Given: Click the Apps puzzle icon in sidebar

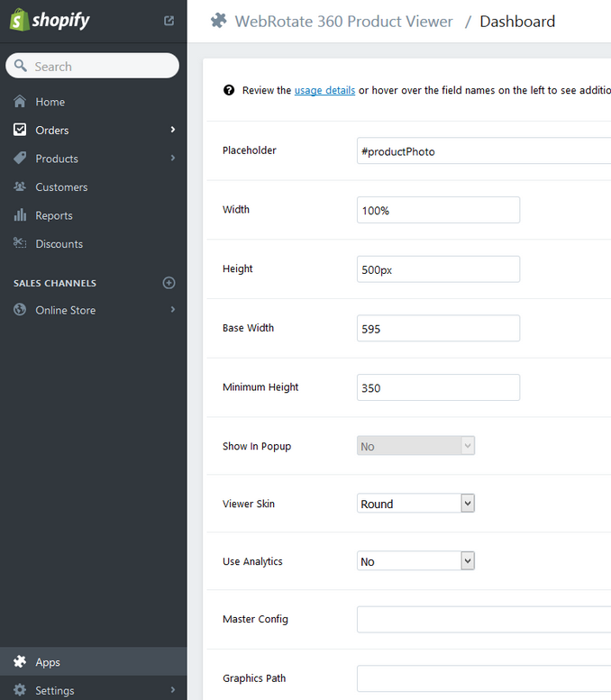Looking at the screenshot, I should coord(20,661).
